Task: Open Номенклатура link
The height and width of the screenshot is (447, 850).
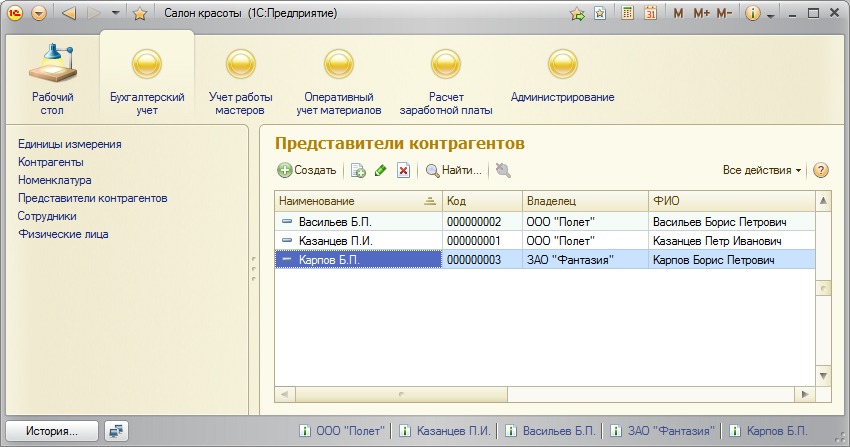Action: (x=54, y=180)
